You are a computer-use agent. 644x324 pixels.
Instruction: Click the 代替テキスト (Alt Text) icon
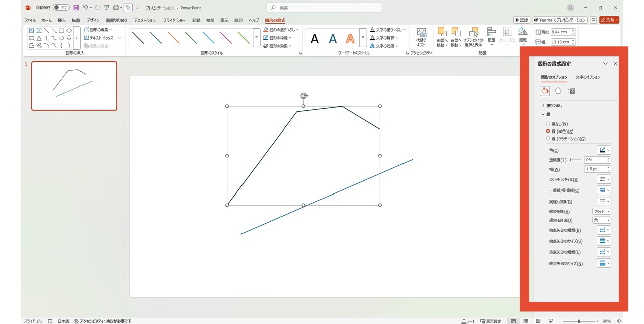point(421,37)
